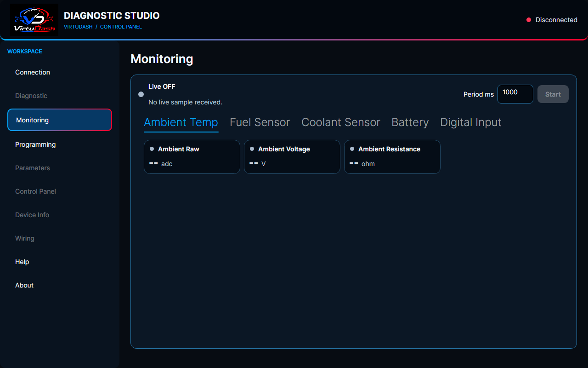Open the Help page

60,262
